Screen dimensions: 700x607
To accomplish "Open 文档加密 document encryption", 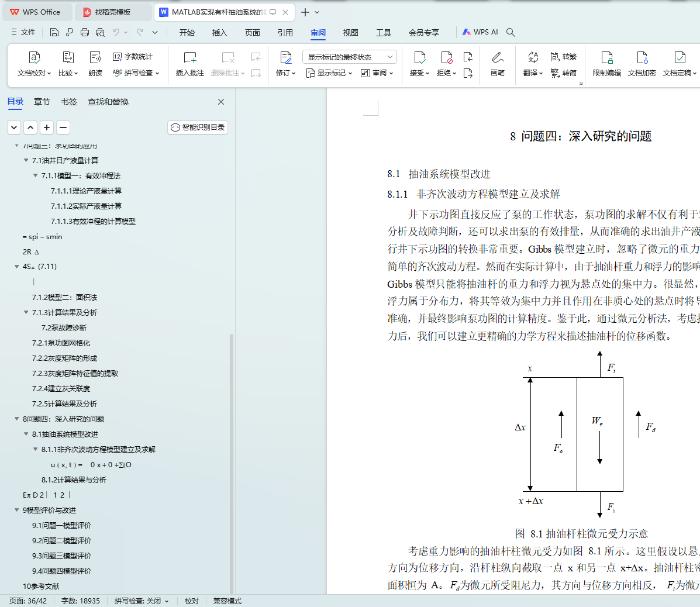I will point(642,64).
